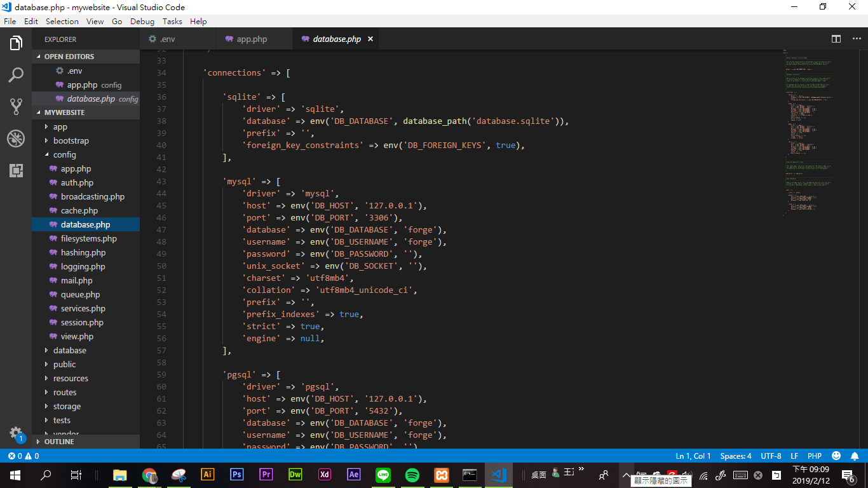868x488 pixels.
Task: Expand the database folder
Action: tap(86, 350)
